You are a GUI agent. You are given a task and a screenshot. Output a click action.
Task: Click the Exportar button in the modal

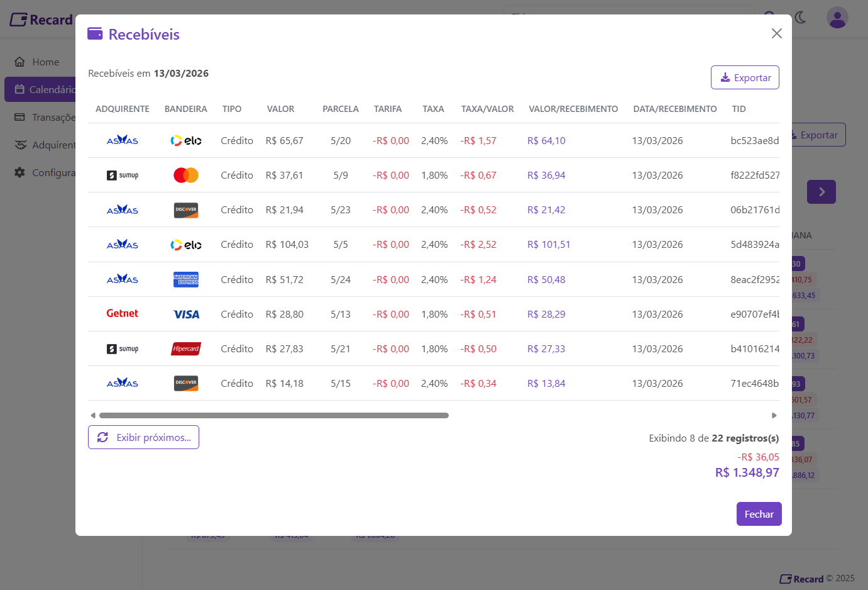tap(745, 77)
